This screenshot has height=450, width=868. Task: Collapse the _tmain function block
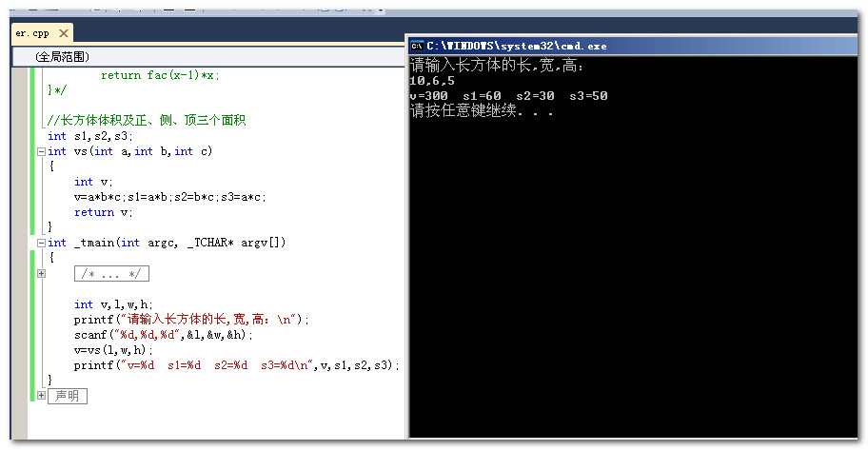[41, 243]
